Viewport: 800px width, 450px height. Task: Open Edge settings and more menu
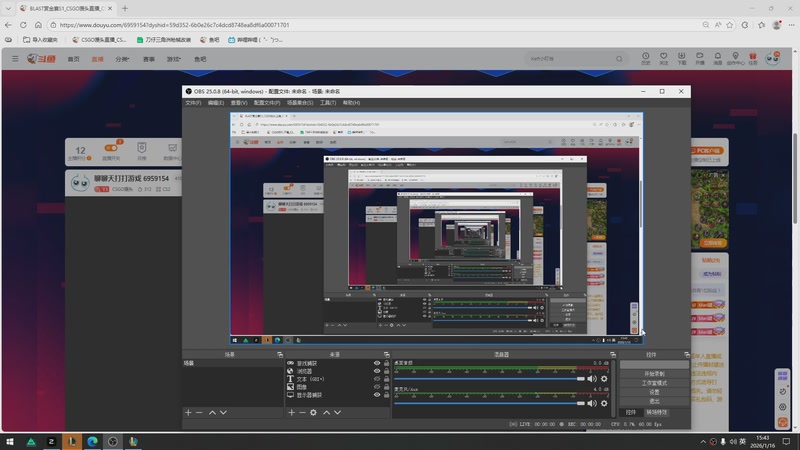(791, 24)
